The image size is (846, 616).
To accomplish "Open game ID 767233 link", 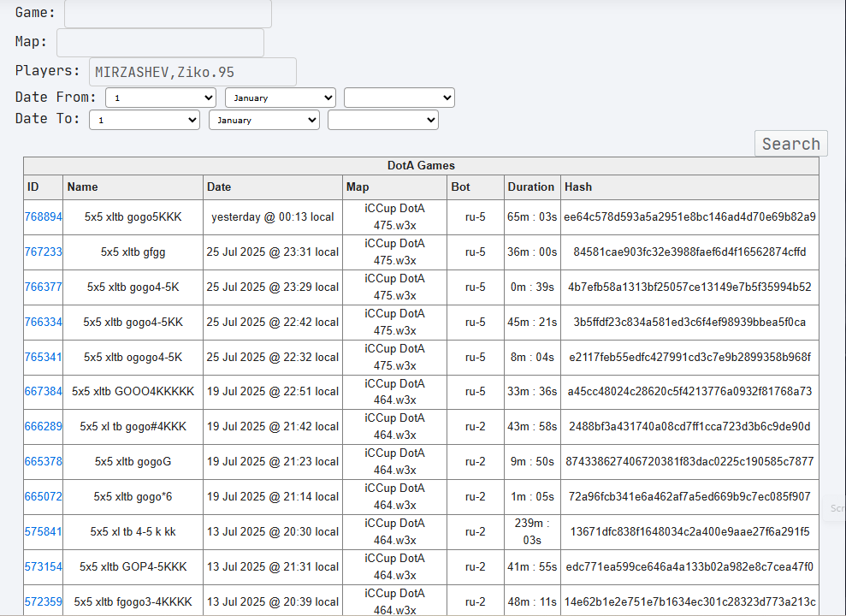I will click(x=43, y=252).
